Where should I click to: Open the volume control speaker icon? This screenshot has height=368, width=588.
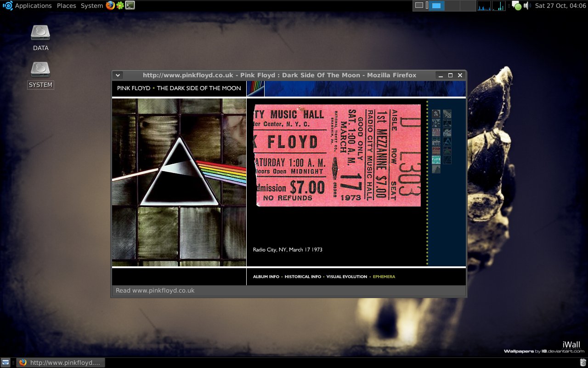(x=527, y=6)
